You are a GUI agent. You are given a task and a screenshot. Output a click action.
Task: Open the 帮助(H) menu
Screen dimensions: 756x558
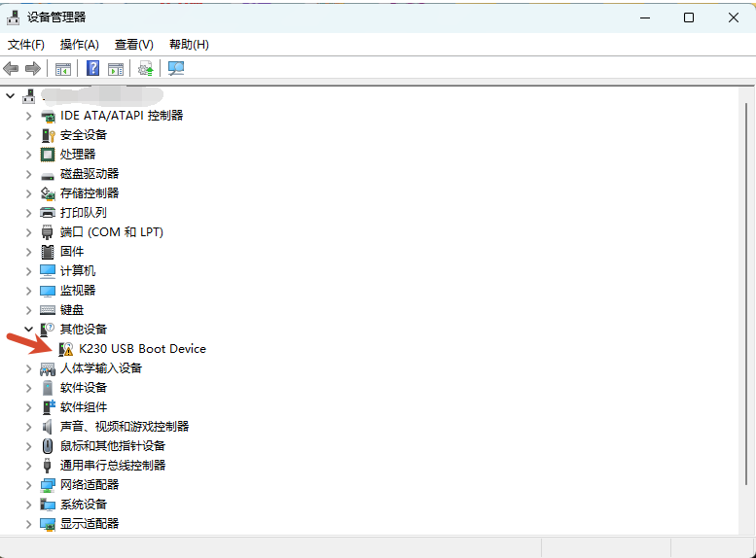pos(189,45)
